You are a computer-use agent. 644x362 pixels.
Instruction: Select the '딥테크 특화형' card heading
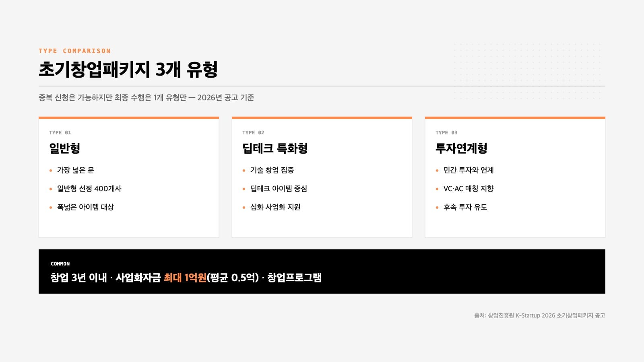[x=275, y=148]
